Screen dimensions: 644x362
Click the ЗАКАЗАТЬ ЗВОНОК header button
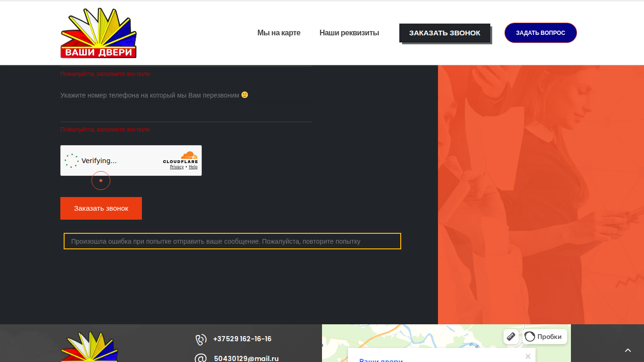click(445, 33)
